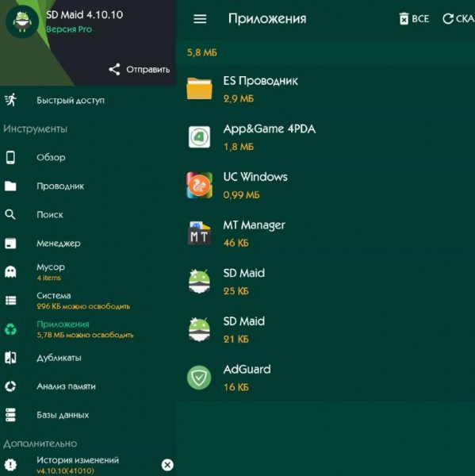The image size is (475, 476).
Task: Click the 5,8 МБ total size header
Action: coord(202,52)
